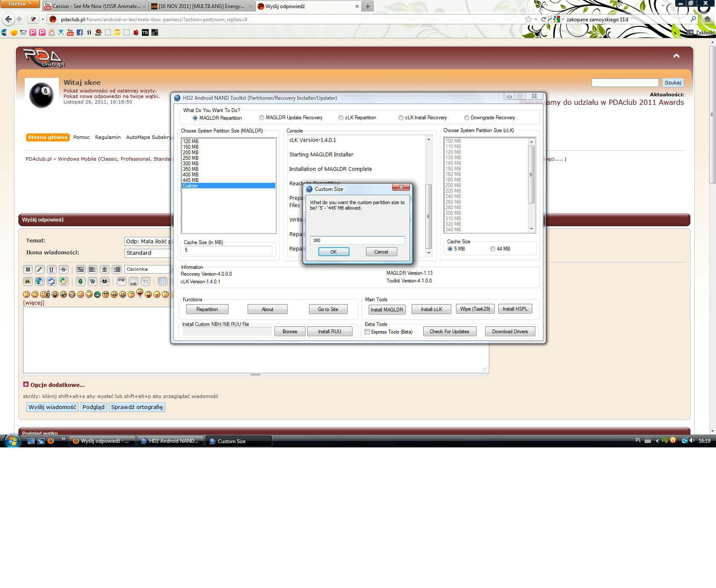
Task: Click Install MAGLDR button
Action: (387, 310)
